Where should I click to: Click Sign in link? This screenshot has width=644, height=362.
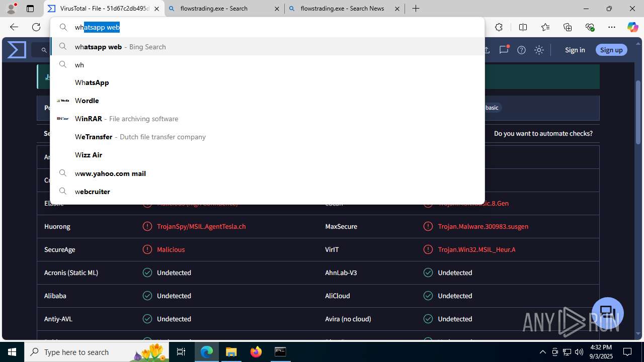point(575,50)
